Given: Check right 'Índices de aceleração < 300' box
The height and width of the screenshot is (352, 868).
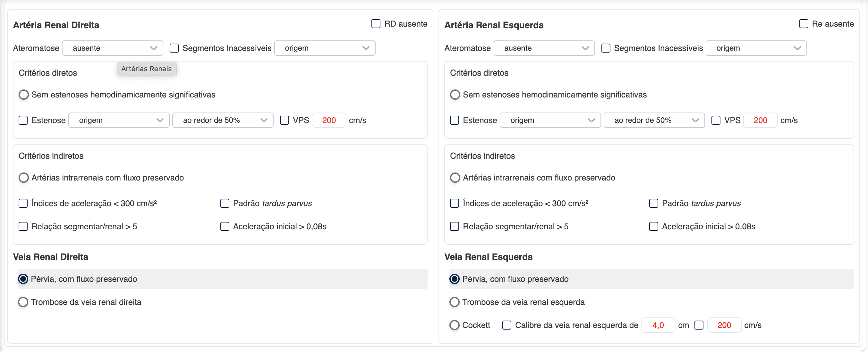Looking at the screenshot, I should pyautogui.click(x=23, y=203).
